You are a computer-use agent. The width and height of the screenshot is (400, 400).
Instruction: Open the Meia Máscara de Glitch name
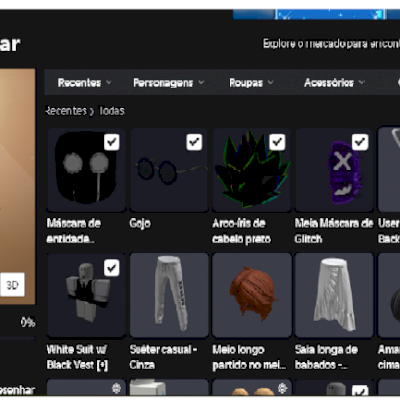tap(334, 231)
